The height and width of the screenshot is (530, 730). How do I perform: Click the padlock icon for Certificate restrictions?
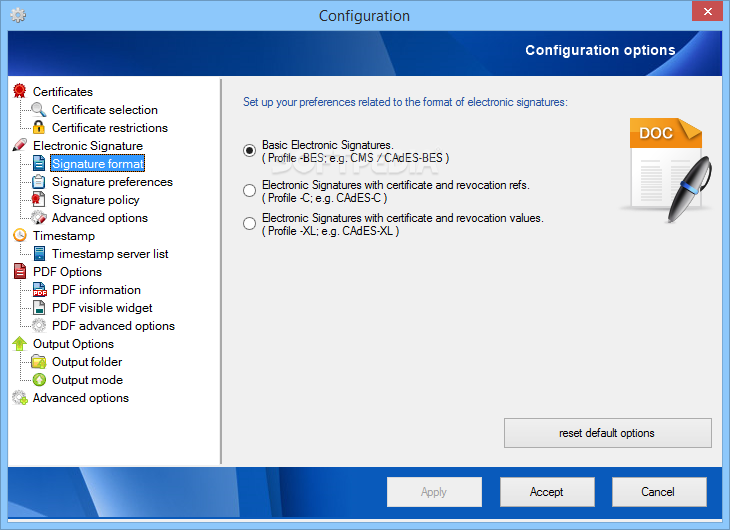tap(39, 127)
